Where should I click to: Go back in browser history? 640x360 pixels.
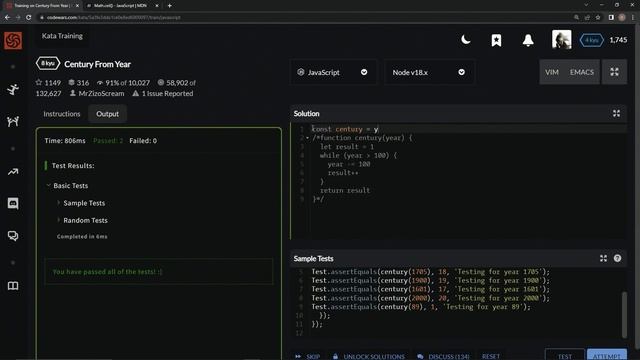[x=7, y=18]
